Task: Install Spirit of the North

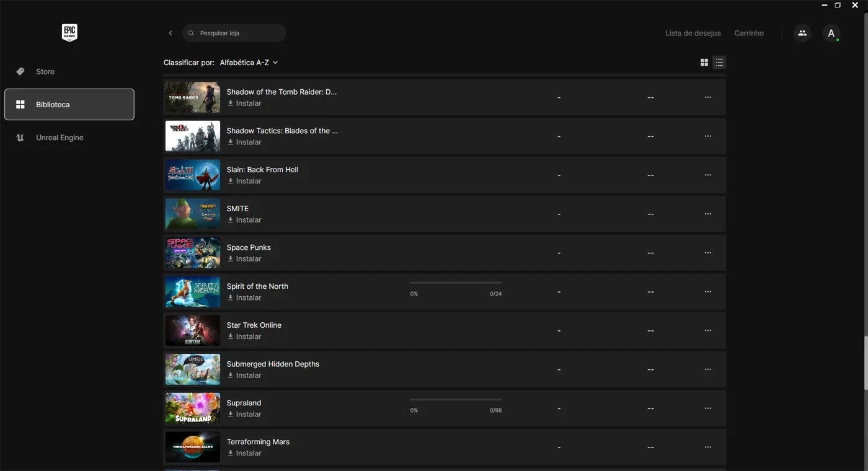Action: click(244, 298)
